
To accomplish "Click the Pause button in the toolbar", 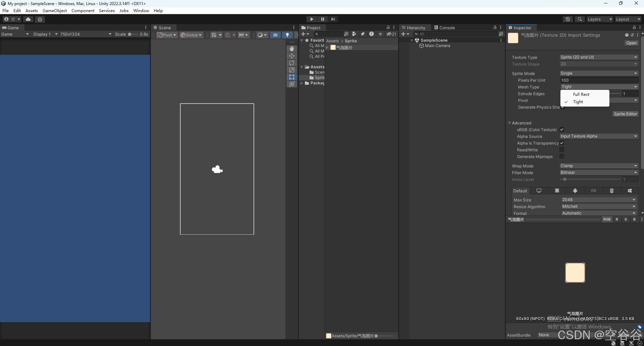I will [322, 19].
